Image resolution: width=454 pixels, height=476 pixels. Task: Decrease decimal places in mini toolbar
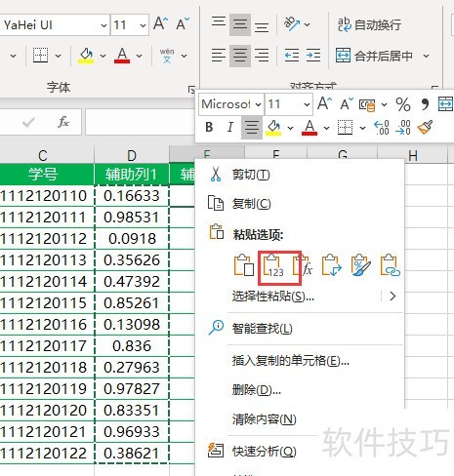click(x=403, y=127)
